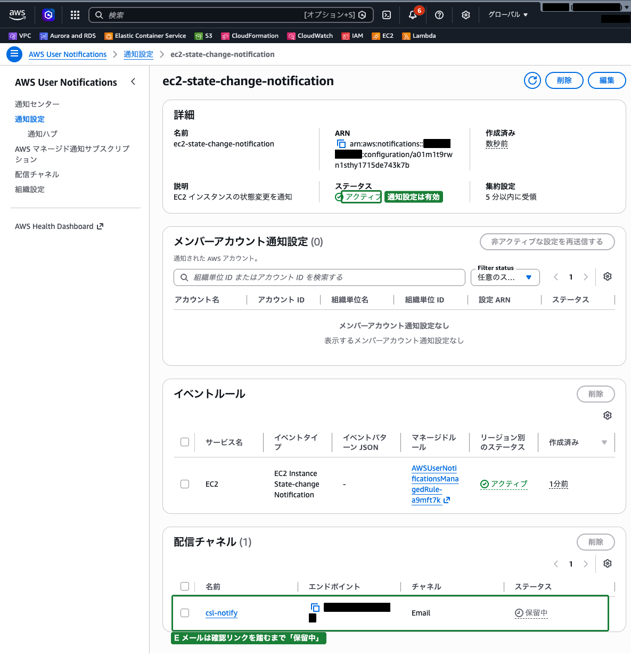Collapse the AWS User Notifications side panel
This screenshot has height=672, width=631.
(x=133, y=81)
